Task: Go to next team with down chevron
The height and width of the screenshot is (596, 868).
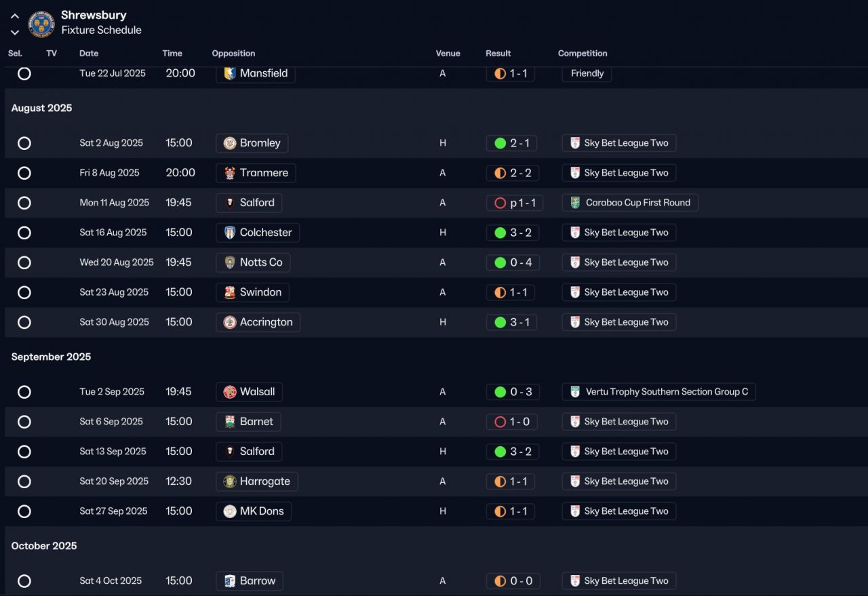Action: pyautogui.click(x=15, y=32)
